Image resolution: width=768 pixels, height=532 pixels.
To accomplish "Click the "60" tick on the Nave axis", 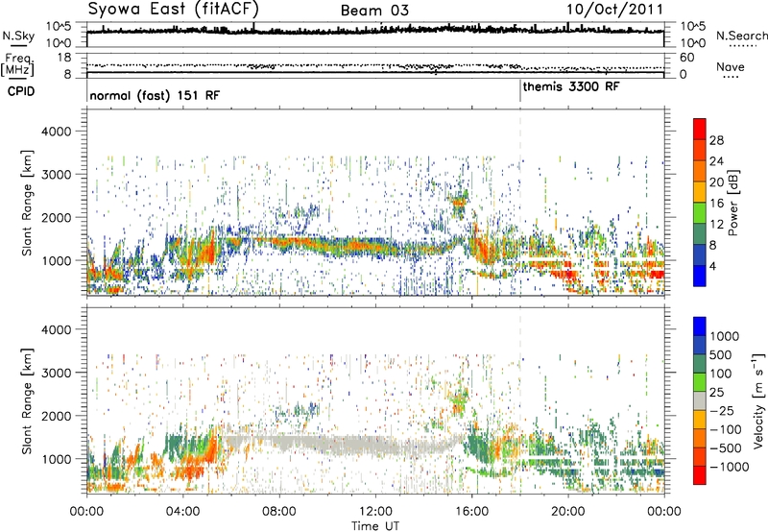I will [687, 58].
